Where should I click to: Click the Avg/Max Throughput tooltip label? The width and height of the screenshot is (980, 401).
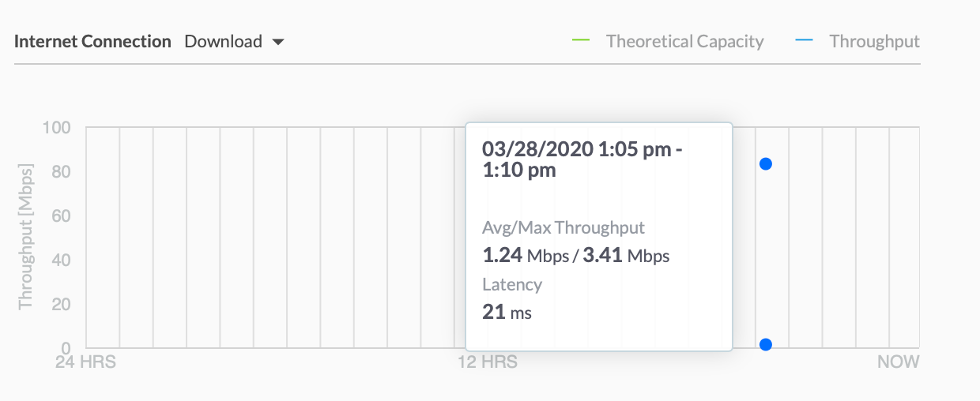563,228
